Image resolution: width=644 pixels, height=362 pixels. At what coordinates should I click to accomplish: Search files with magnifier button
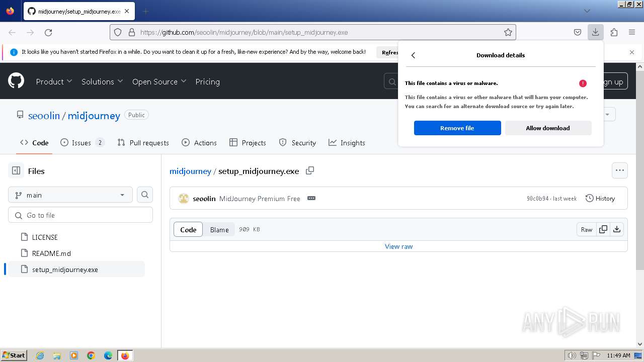tap(145, 195)
